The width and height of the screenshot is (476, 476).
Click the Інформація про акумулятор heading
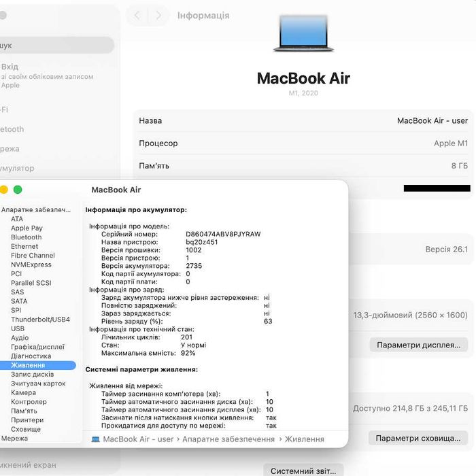[x=136, y=209]
